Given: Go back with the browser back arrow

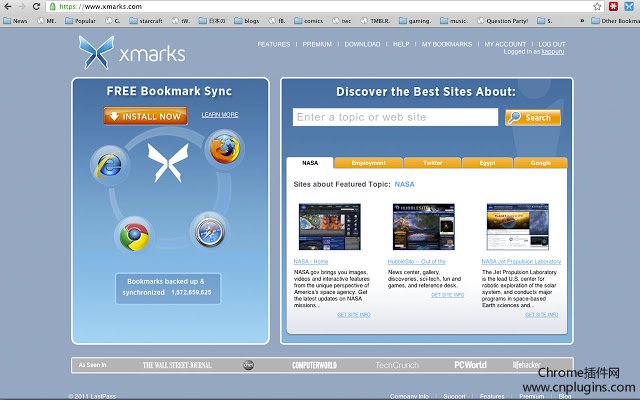Looking at the screenshot, I should 8,7.
